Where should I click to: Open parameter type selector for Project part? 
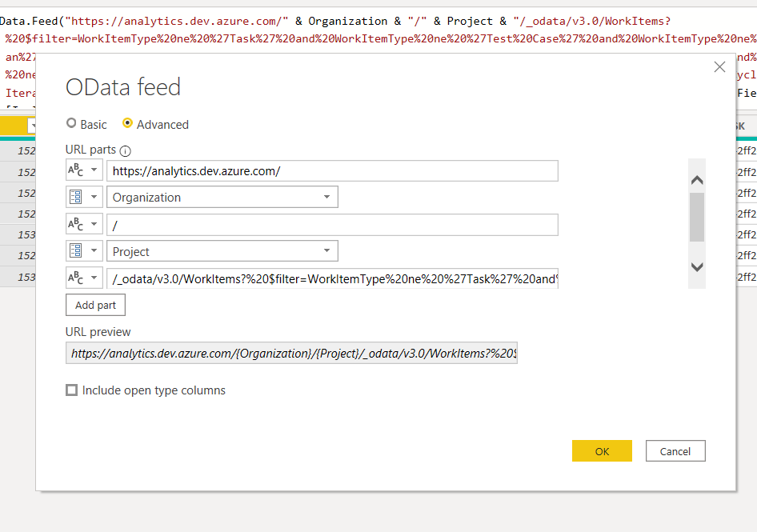84,251
